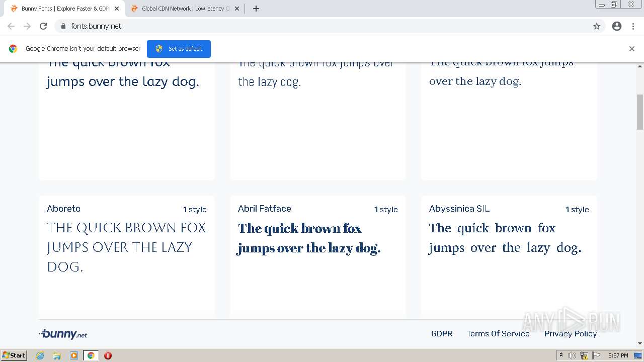Click the system clock showing 5:57 PM
This screenshot has height=362, width=644.
[618, 355]
